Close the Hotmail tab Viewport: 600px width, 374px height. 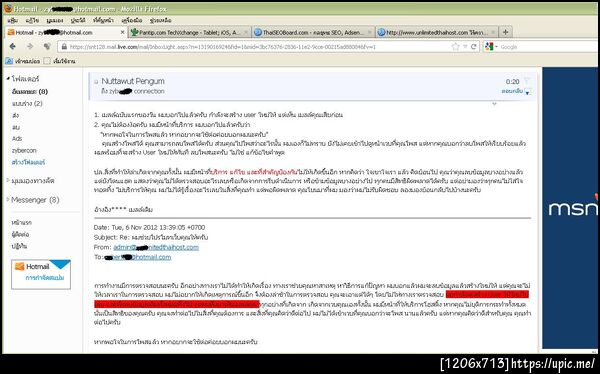pyautogui.click(x=122, y=33)
